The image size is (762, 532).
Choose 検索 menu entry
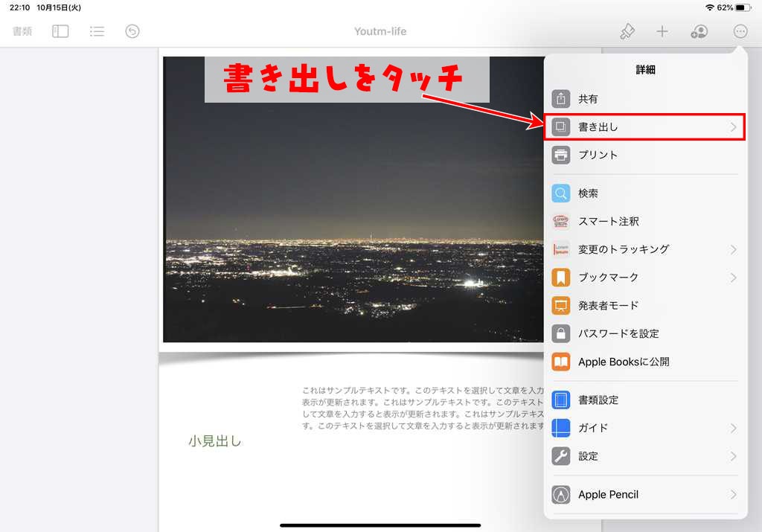(x=645, y=193)
